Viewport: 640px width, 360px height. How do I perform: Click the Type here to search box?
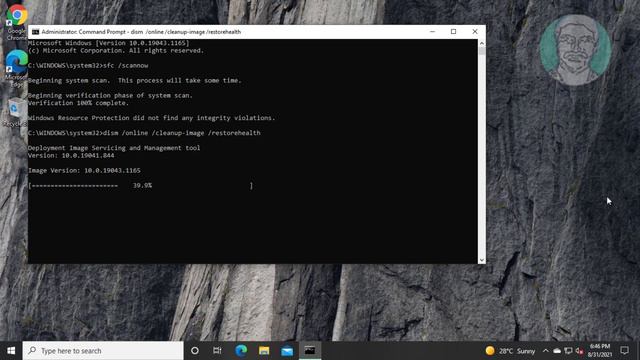[103, 351]
